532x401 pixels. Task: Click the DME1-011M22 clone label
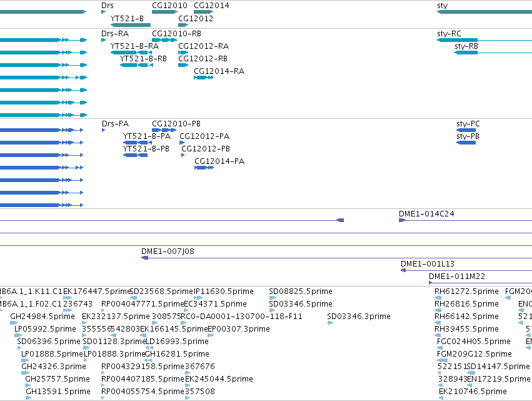(x=457, y=277)
